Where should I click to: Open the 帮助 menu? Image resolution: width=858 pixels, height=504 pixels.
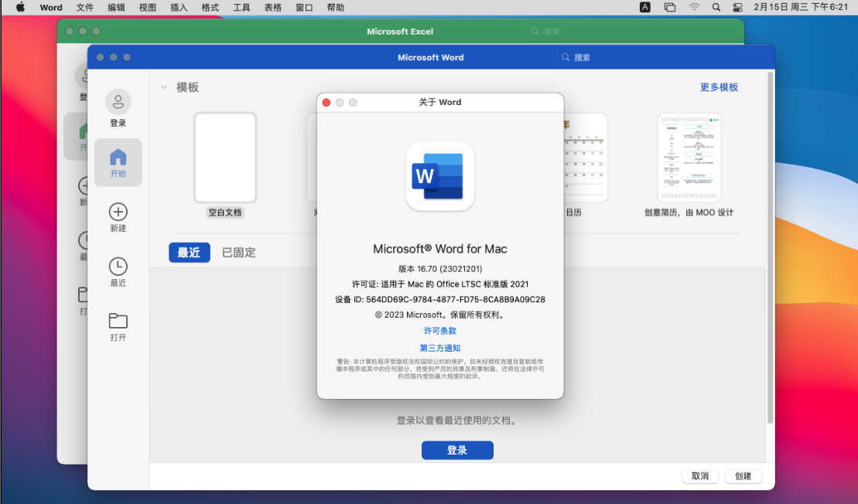point(336,7)
